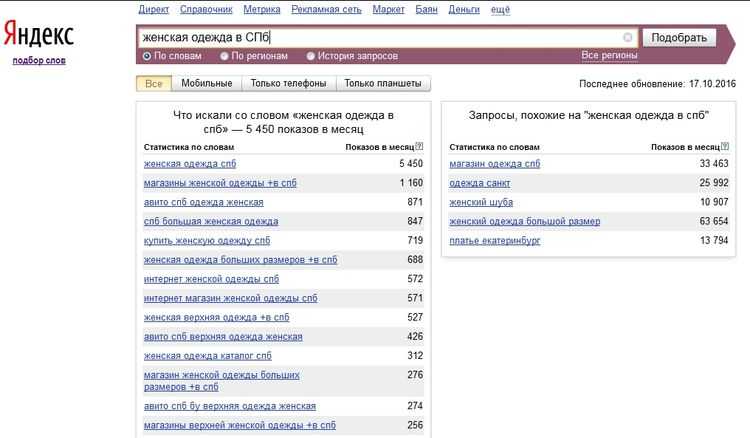The height and width of the screenshot is (438, 750).
Task: Switch to the Все tab
Action: click(154, 83)
